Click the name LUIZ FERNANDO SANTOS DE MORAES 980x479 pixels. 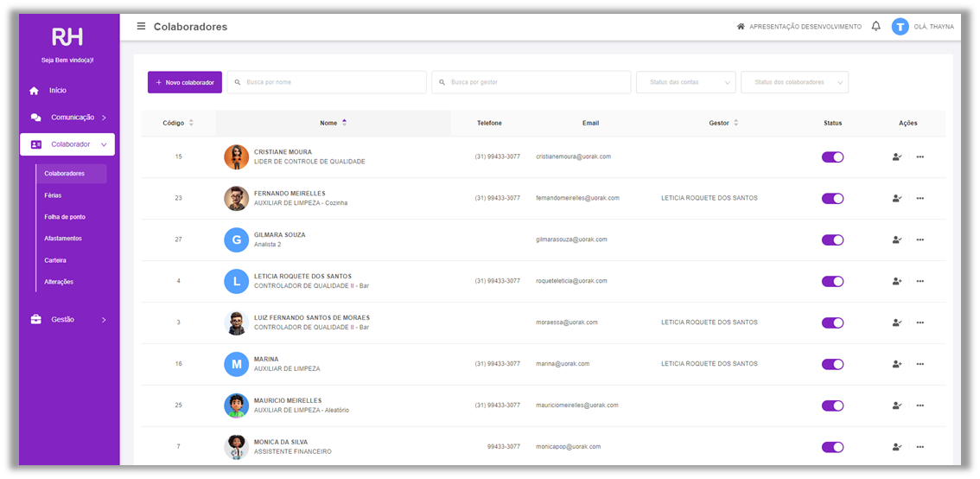point(312,317)
